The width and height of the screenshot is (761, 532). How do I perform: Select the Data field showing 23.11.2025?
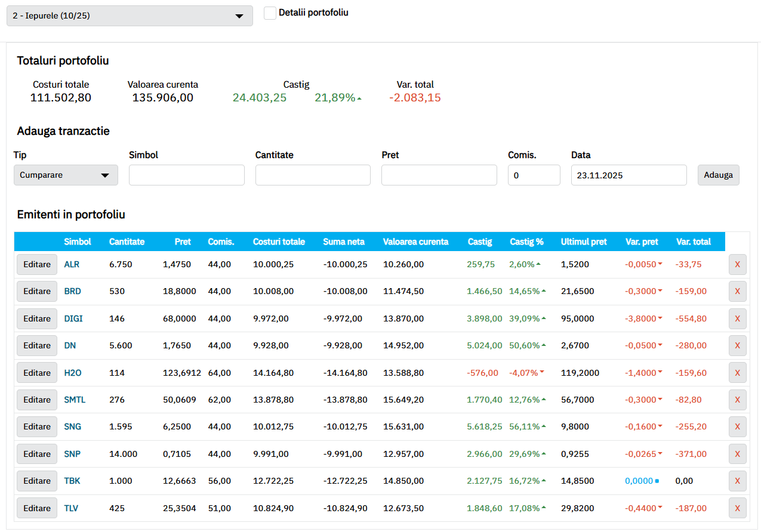(628, 175)
